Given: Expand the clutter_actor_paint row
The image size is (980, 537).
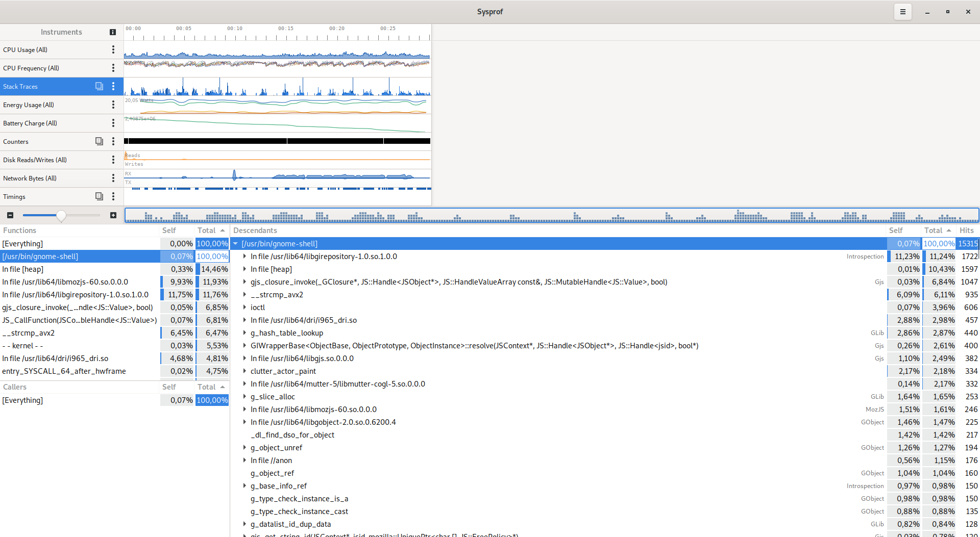Looking at the screenshot, I should [244, 371].
